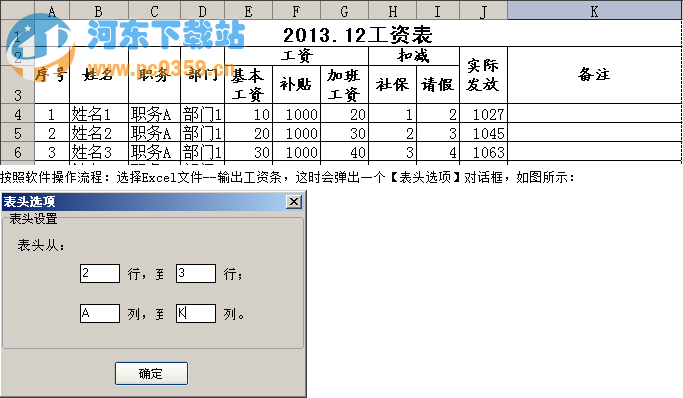Click the 部门1 cell in row 5
This screenshot has width=683, height=398.
click(x=203, y=132)
